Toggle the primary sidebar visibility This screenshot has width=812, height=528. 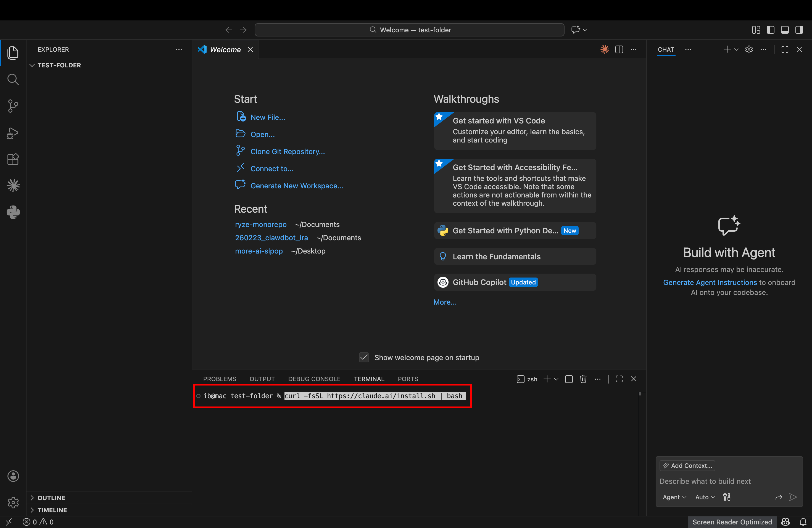(x=770, y=30)
